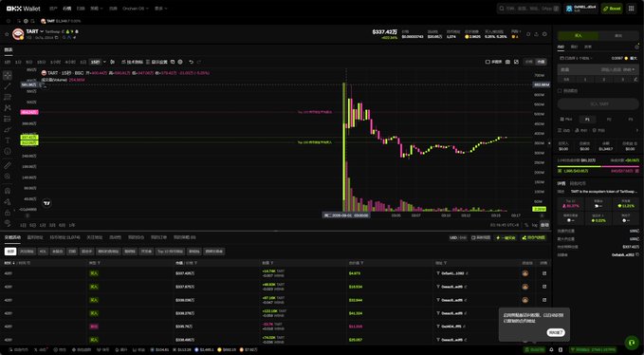This screenshot has width=644, height=355.
Task: Open 显示设置 display settings button
Action: coord(156,62)
